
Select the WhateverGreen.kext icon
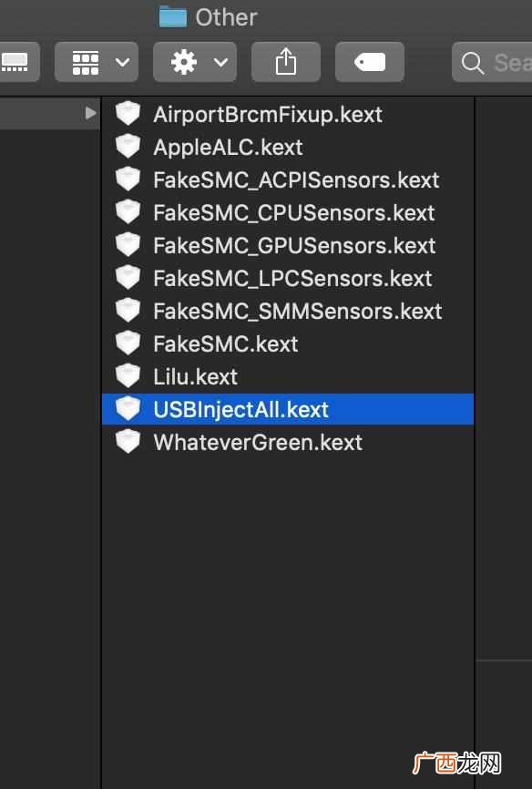click(128, 441)
